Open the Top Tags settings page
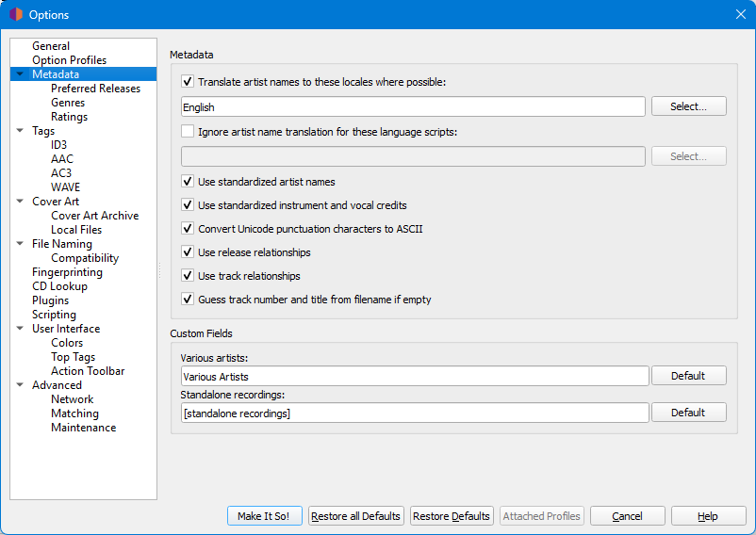756x535 pixels. 74,357
